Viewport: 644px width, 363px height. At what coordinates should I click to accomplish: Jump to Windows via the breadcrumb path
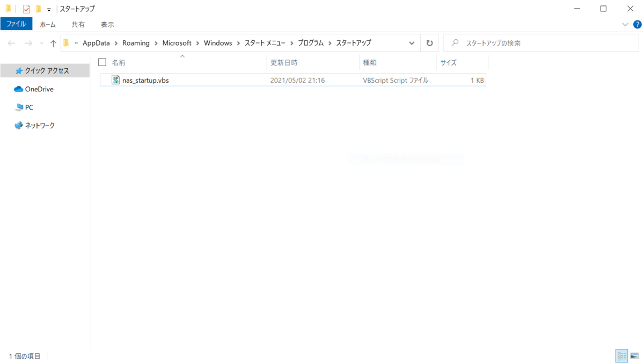point(218,42)
